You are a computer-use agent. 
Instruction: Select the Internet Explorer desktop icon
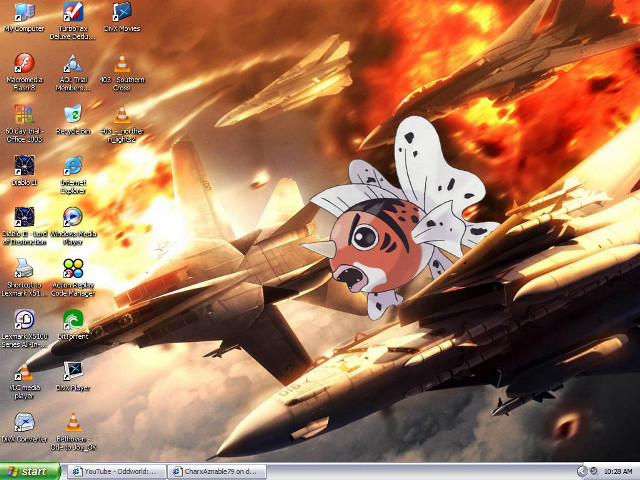[73, 175]
